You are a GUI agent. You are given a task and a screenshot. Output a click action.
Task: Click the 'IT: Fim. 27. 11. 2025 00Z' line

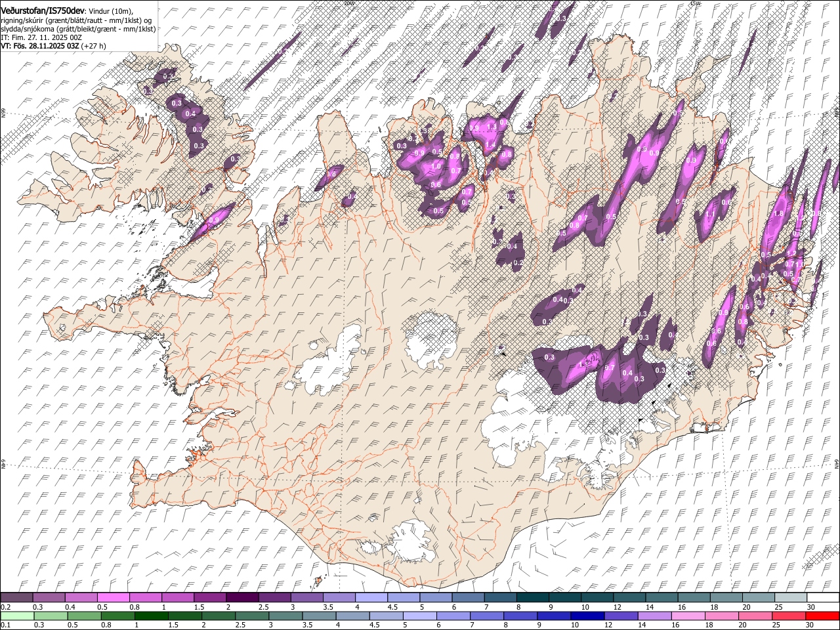(41, 37)
